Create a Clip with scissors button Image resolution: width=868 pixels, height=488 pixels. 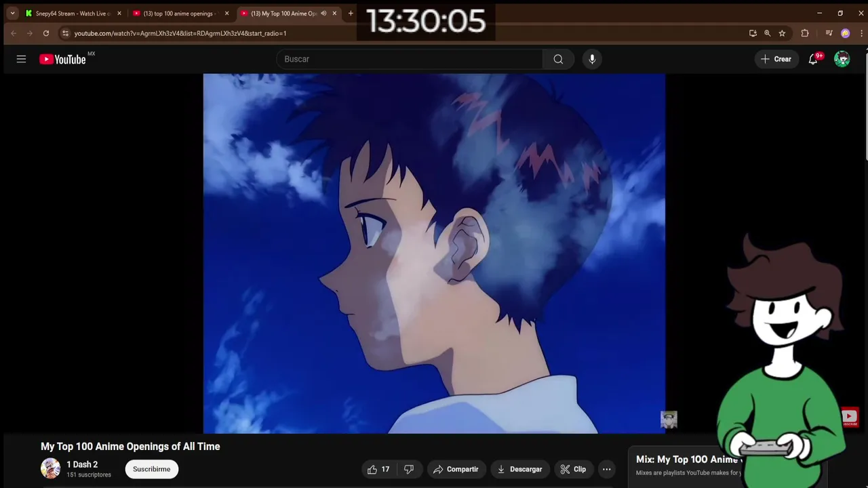tap(573, 469)
